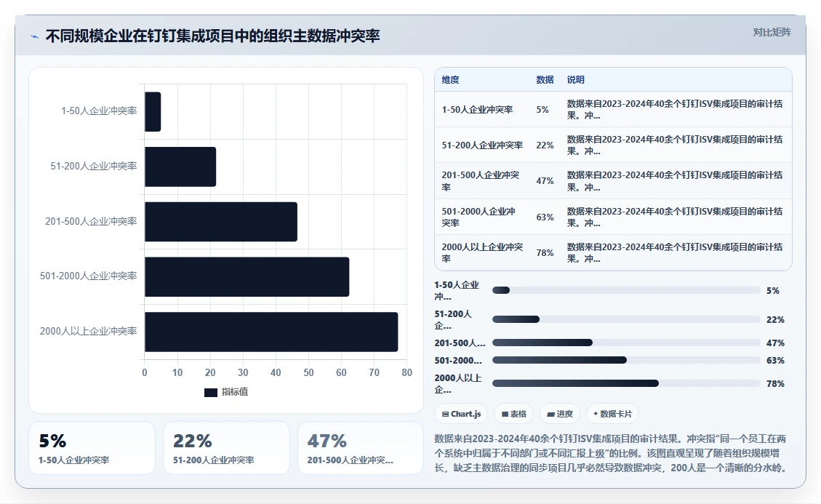
Task: Click the 2000人以上企业冲突率 table row label
Action: click(x=482, y=252)
